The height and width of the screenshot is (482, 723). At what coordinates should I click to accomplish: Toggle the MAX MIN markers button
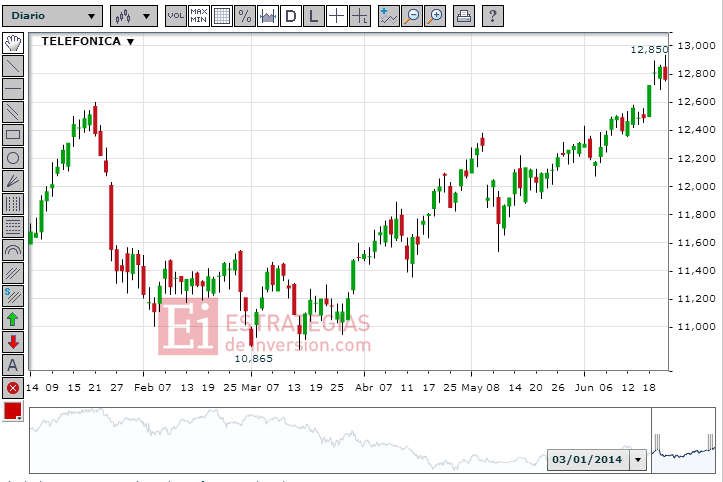pyautogui.click(x=199, y=16)
